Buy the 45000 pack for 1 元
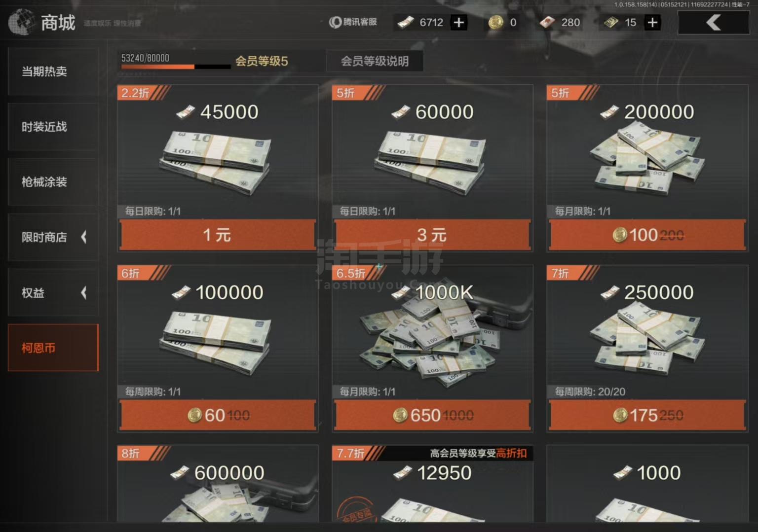The image size is (758, 532). [218, 235]
